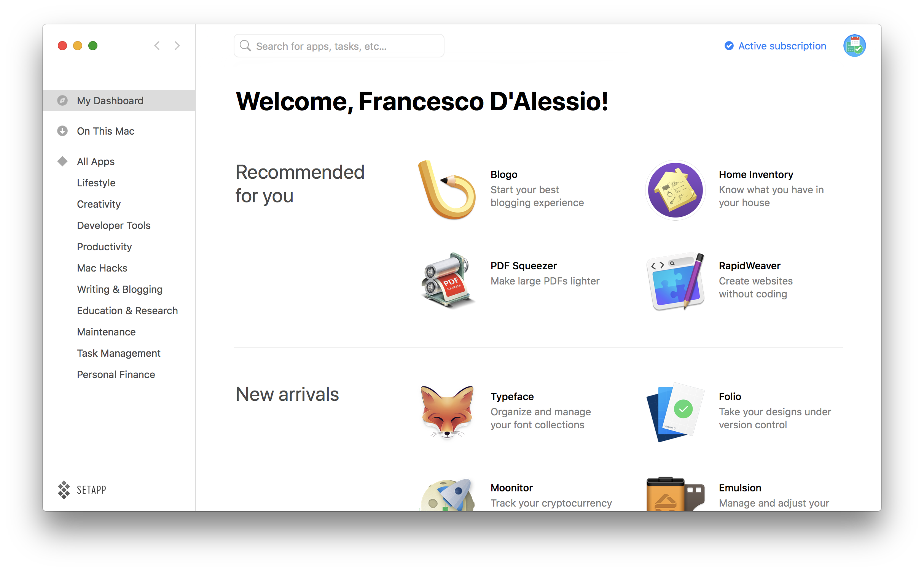Click the Typeface app title

(512, 397)
